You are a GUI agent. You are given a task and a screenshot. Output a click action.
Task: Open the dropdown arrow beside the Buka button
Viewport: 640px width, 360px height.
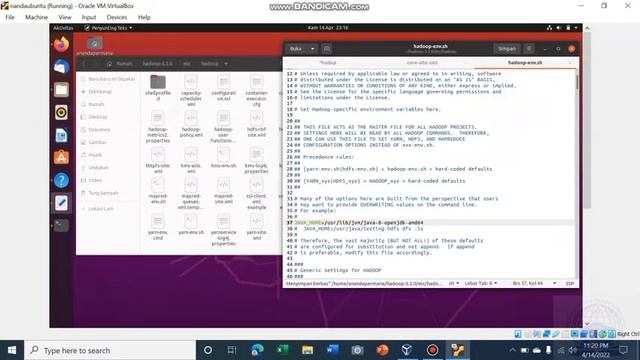[x=312, y=49]
